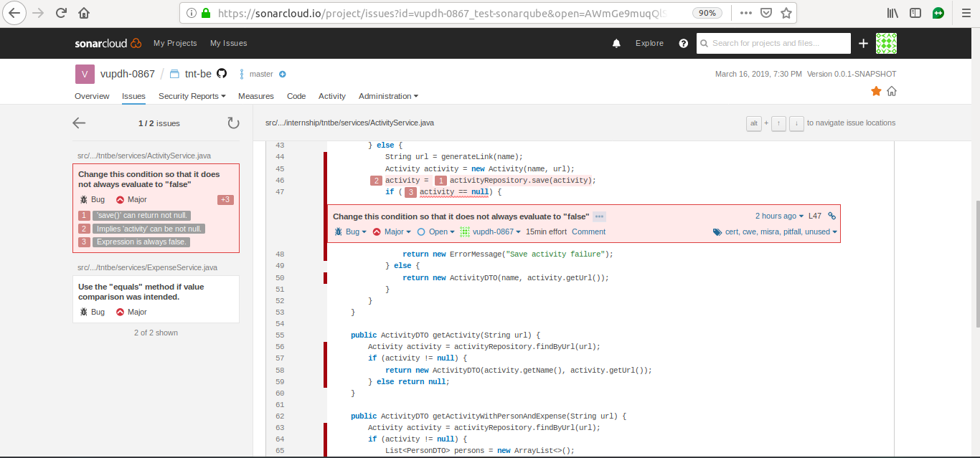The width and height of the screenshot is (980, 458).
Task: Click the up arrow key navigation hint
Action: tap(779, 123)
